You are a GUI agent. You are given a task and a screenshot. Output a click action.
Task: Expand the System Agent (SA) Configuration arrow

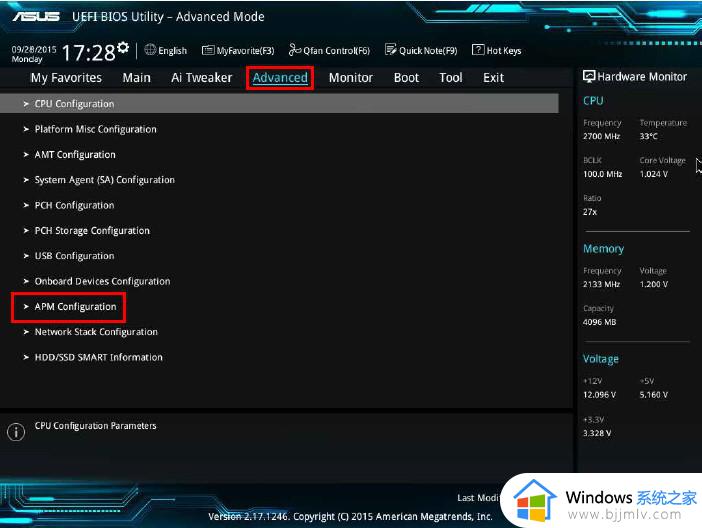tap(26, 180)
